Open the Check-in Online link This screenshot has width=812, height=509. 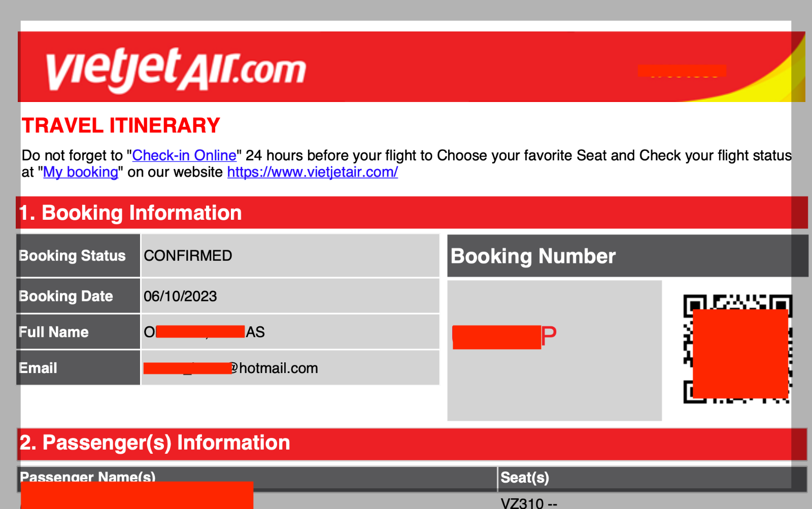pos(184,155)
